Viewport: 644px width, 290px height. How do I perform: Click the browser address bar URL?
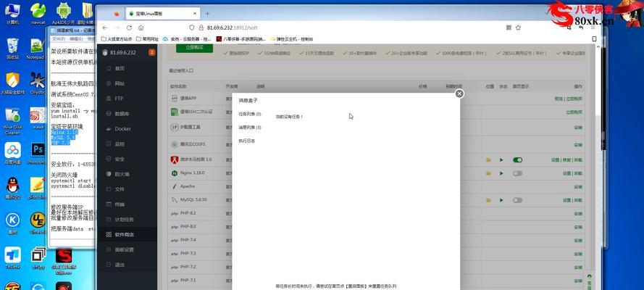pyautogui.click(x=232, y=28)
